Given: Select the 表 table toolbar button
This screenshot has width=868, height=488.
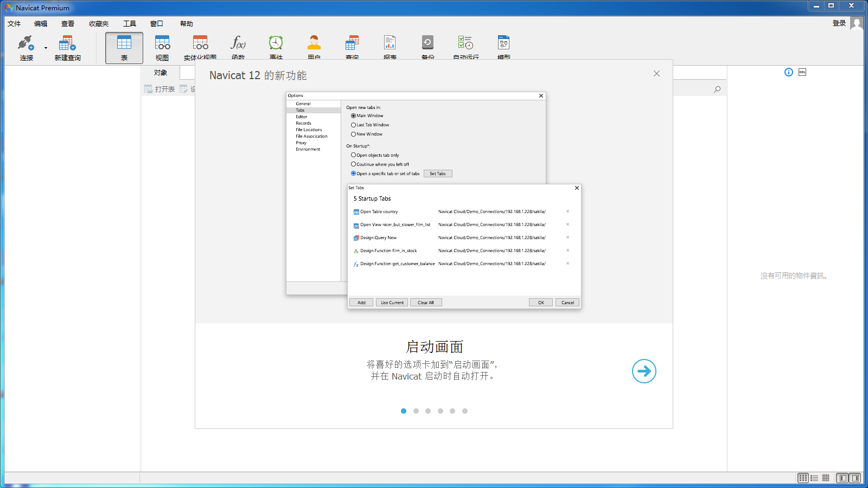Looking at the screenshot, I should 124,48.
